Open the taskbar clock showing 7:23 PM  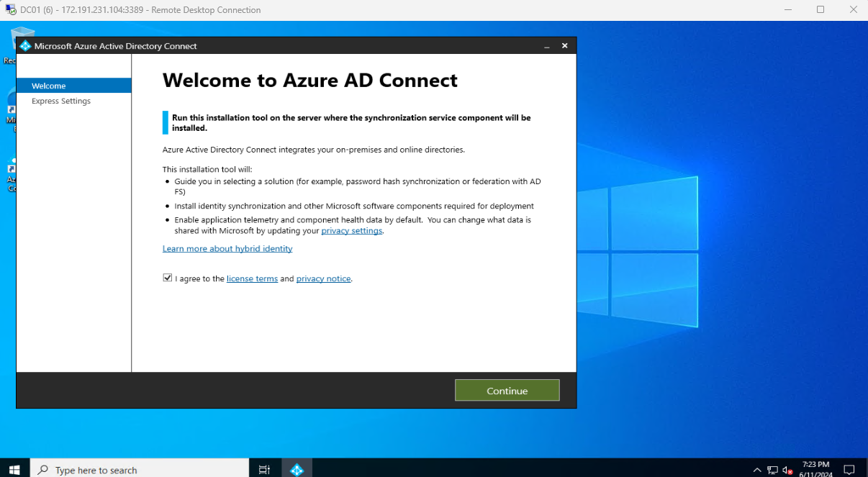815,469
